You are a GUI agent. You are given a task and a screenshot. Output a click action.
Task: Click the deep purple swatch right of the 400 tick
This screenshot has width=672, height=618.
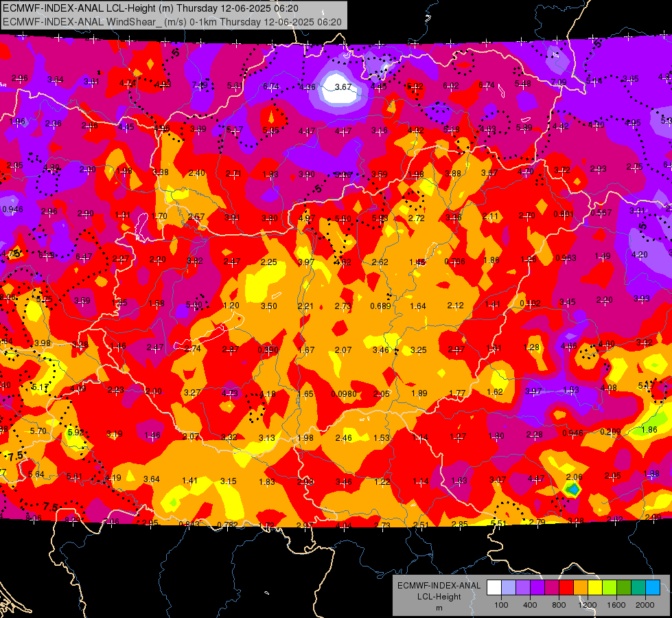(x=537, y=588)
